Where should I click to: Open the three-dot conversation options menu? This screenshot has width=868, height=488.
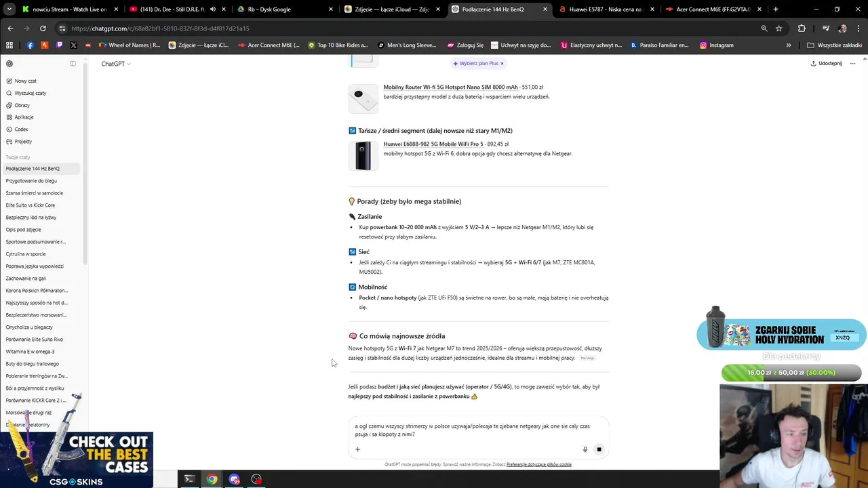pos(852,64)
